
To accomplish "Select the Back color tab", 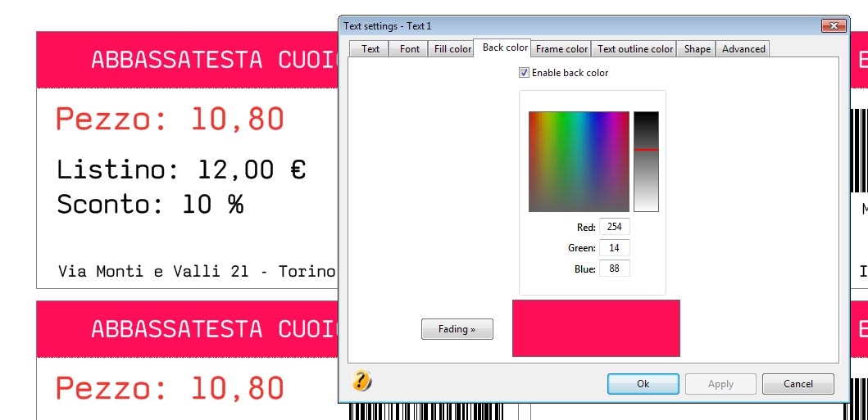I will (x=504, y=47).
